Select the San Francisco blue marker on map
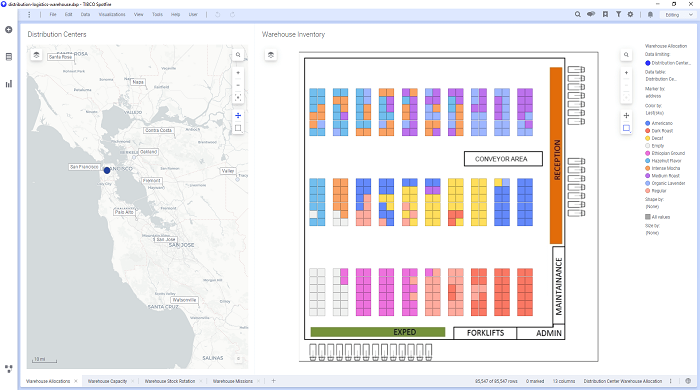The height and width of the screenshot is (390, 700). pos(107,170)
